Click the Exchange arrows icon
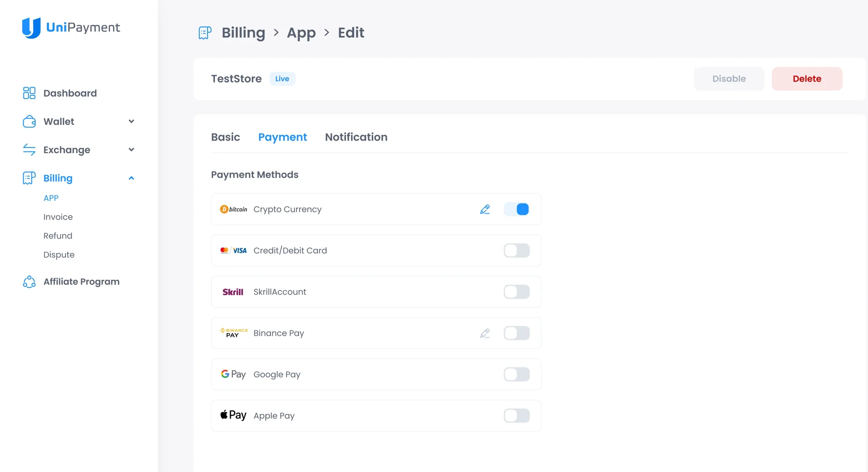 pos(29,150)
